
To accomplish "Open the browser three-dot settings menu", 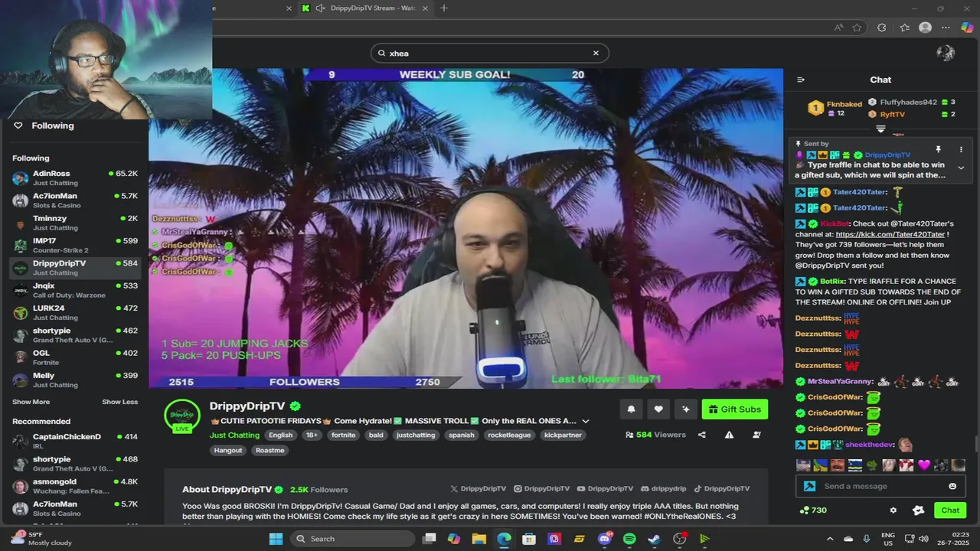I will pyautogui.click(x=946, y=28).
